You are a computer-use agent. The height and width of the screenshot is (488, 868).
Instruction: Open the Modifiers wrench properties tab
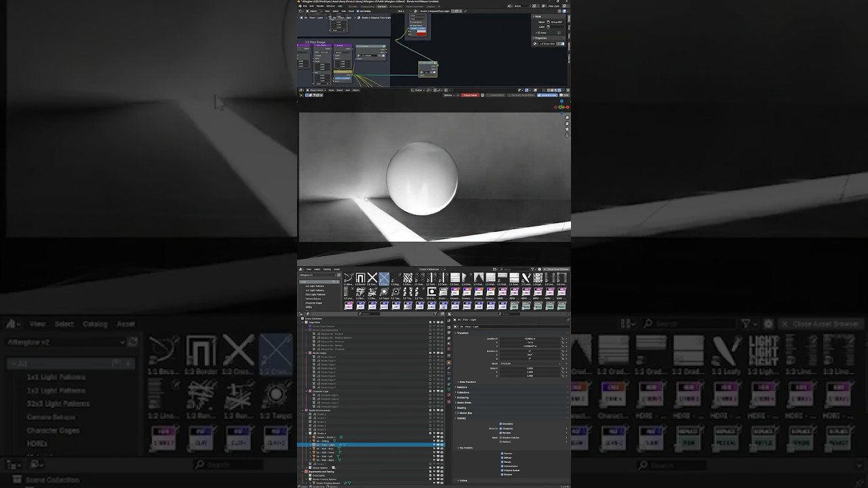(x=449, y=368)
